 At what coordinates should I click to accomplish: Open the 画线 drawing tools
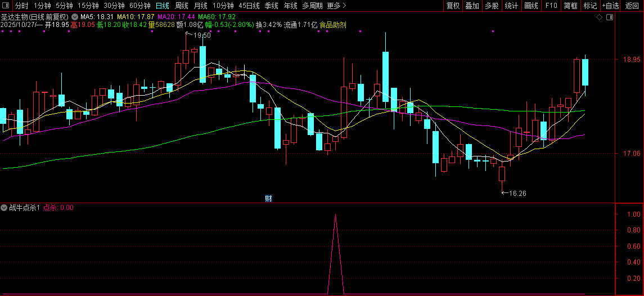531,6
